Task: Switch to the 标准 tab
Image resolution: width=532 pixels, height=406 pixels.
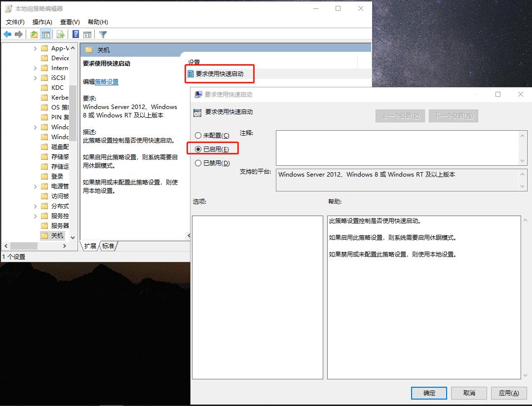Action: [108, 246]
